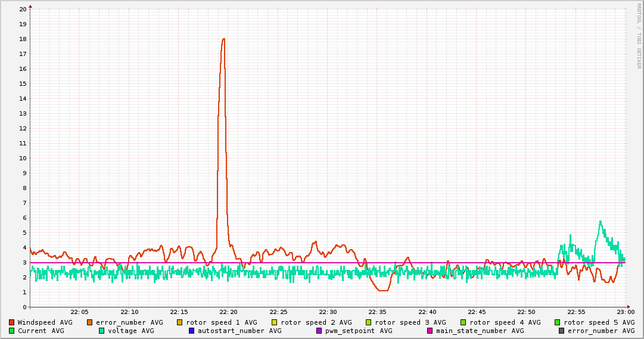Click the y-axis value 18
This screenshot has width=644, height=339.
coord(23,39)
